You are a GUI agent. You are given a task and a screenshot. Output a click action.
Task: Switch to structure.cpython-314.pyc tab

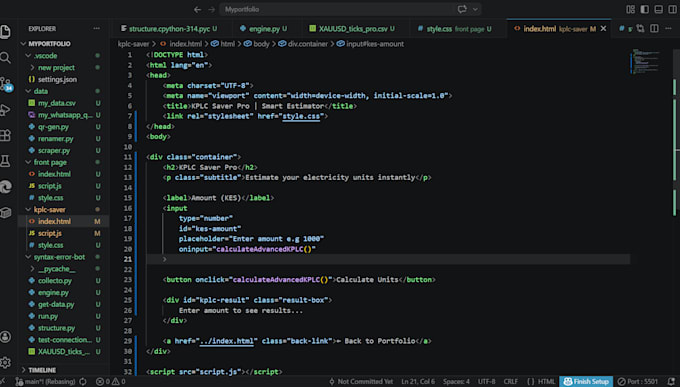pyautogui.click(x=169, y=29)
